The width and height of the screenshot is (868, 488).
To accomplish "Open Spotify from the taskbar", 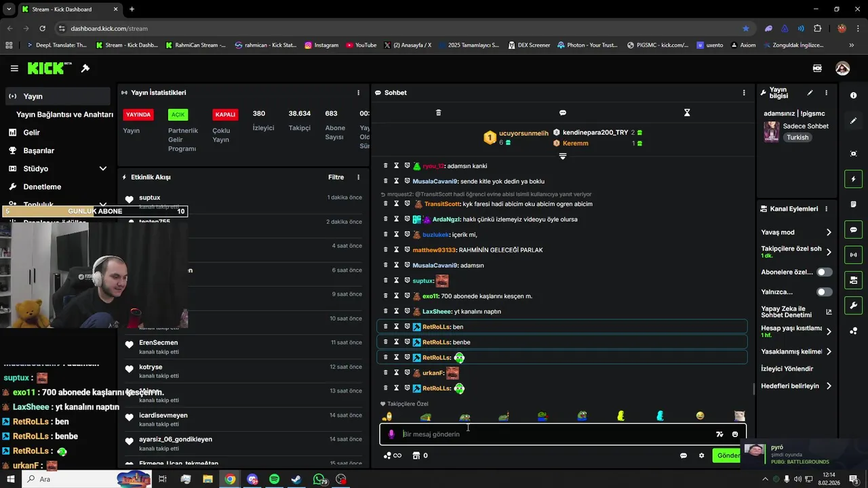I will [x=274, y=479].
